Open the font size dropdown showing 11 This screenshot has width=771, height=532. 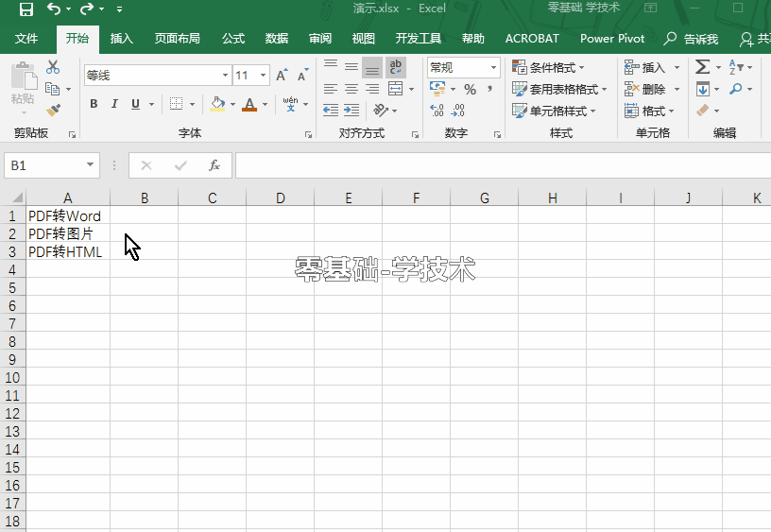point(263,76)
